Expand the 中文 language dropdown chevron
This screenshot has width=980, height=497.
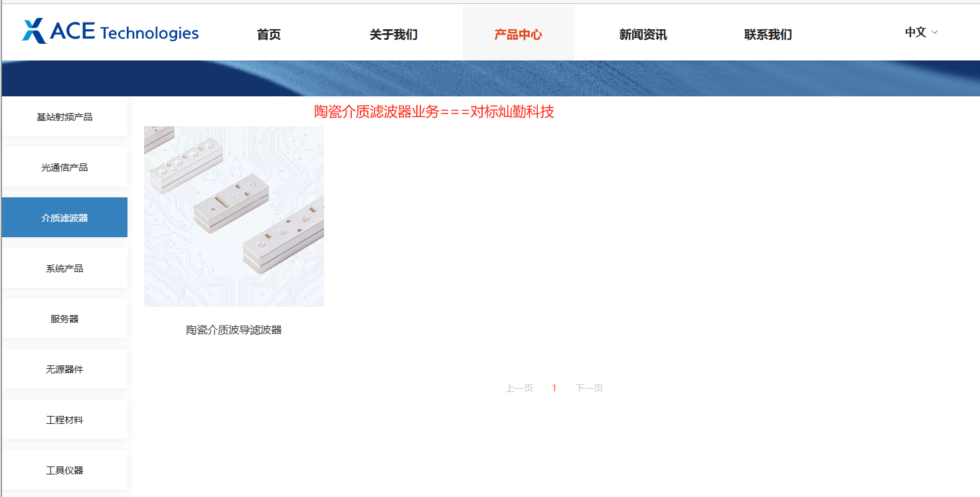click(x=935, y=32)
